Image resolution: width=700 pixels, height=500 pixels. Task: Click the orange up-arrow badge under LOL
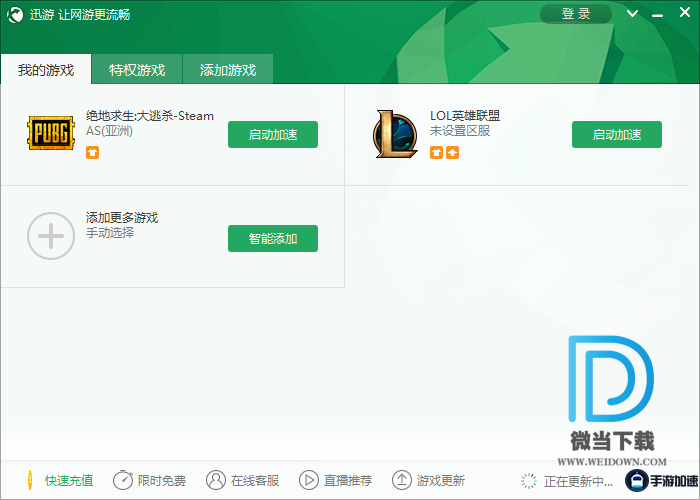click(x=453, y=153)
